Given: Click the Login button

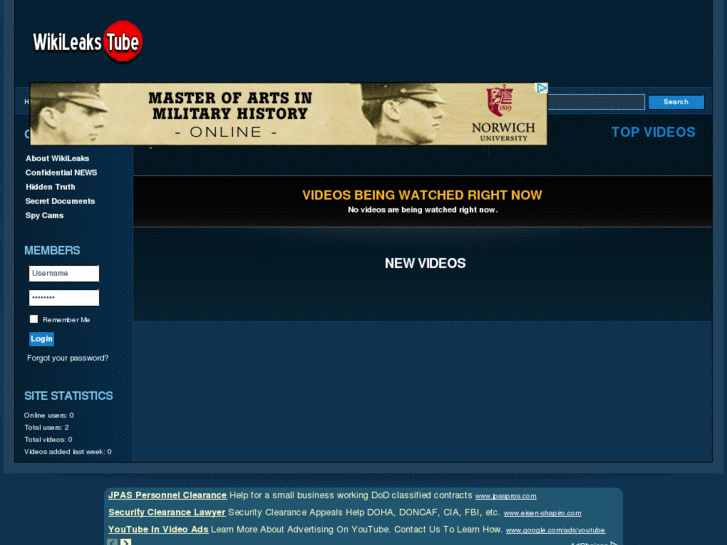Looking at the screenshot, I should (42, 339).
